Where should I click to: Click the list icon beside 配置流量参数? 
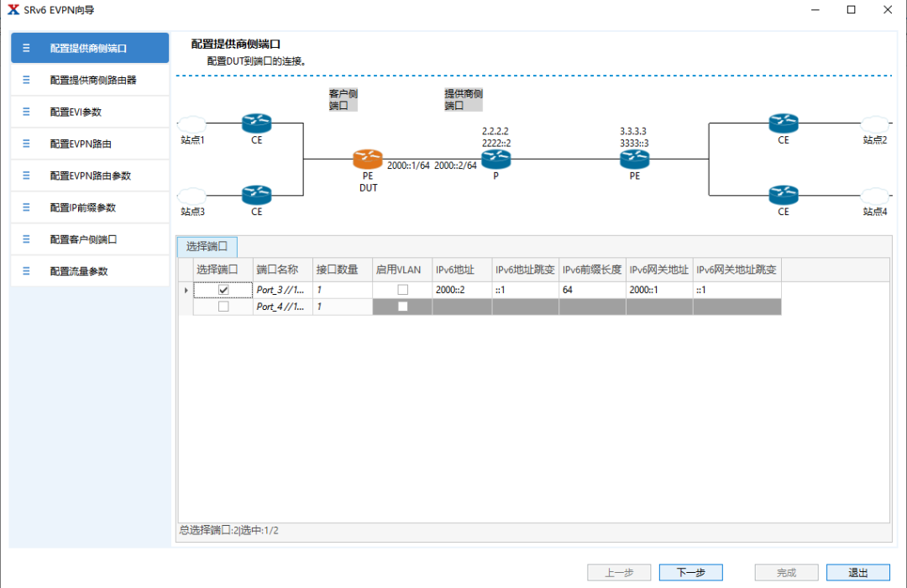(26, 270)
